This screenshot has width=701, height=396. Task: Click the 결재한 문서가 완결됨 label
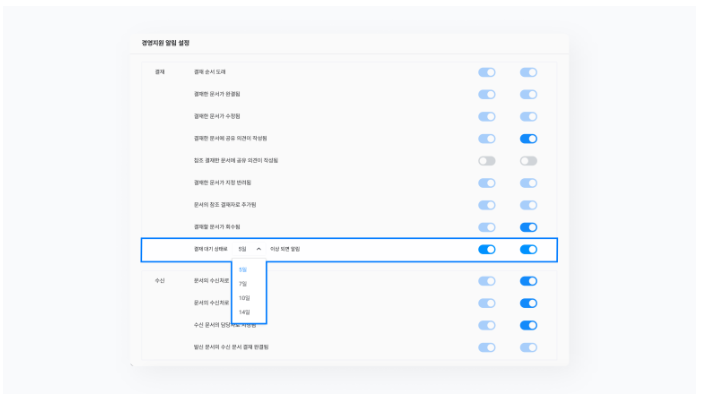[x=217, y=94]
